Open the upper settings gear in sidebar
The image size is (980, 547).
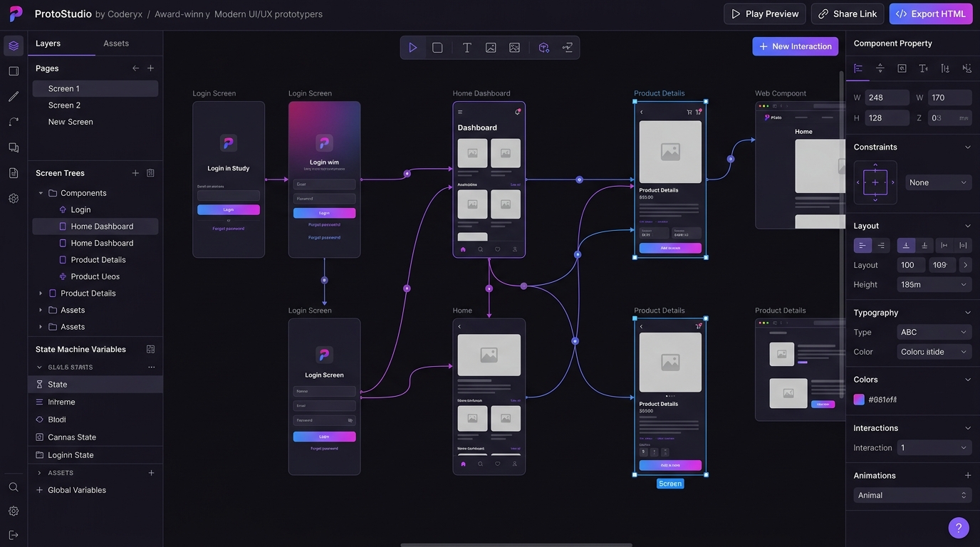14,199
